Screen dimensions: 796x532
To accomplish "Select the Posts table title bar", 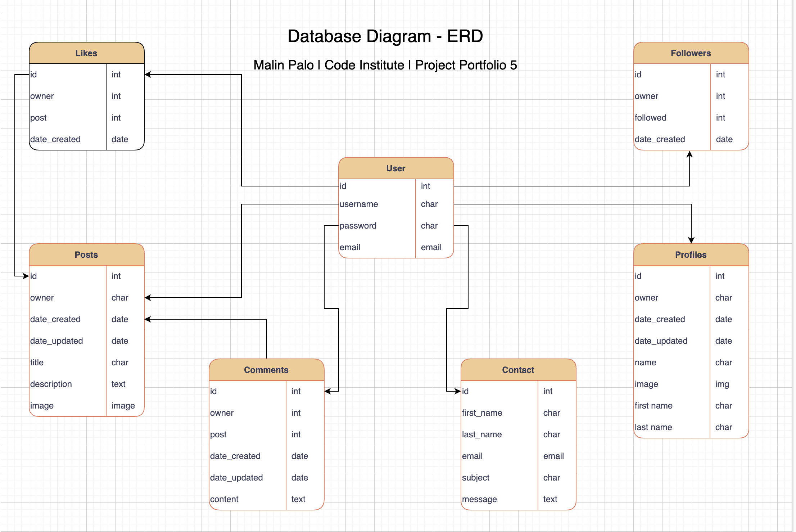I will pyautogui.click(x=86, y=254).
